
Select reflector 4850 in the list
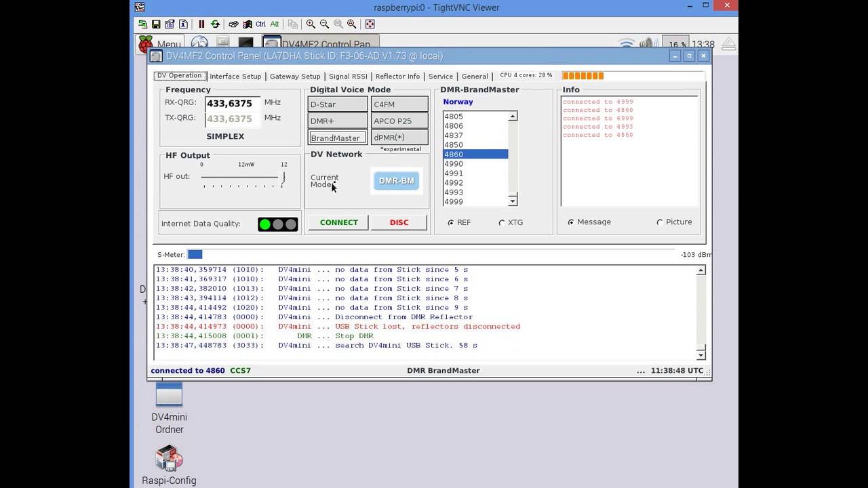(475, 145)
